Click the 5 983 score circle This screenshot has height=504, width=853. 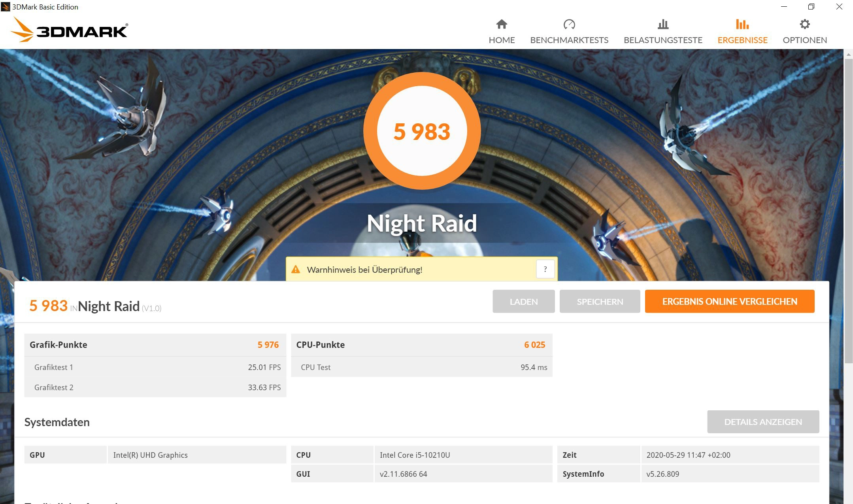pyautogui.click(x=422, y=131)
